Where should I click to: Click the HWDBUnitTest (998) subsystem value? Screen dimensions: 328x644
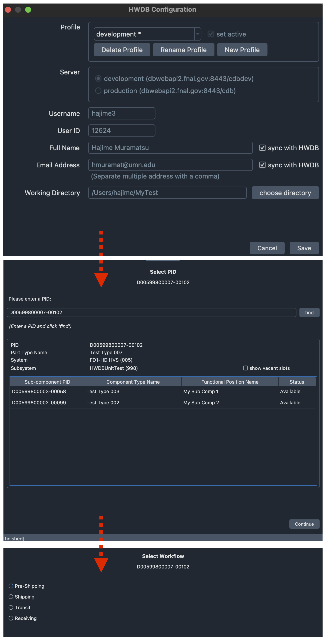tap(114, 368)
